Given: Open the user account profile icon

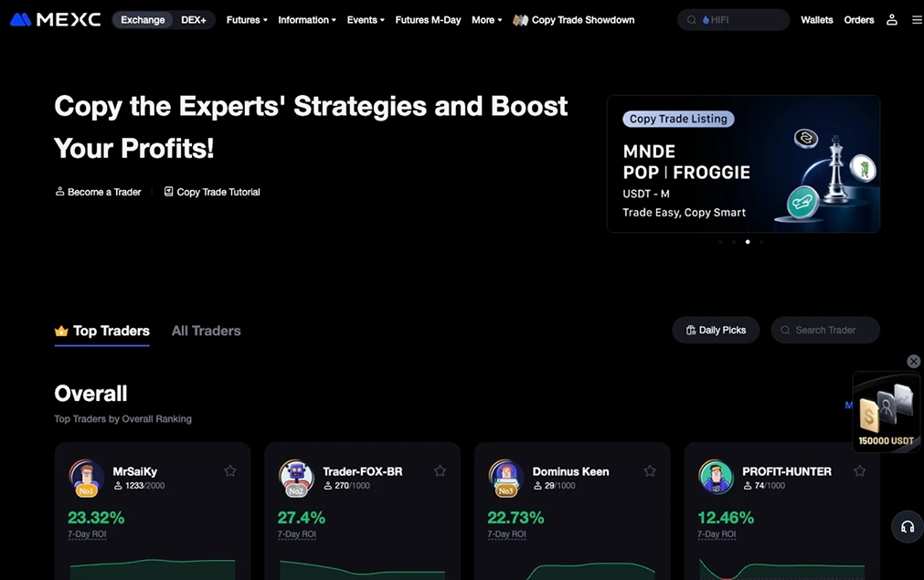Looking at the screenshot, I should coord(892,19).
